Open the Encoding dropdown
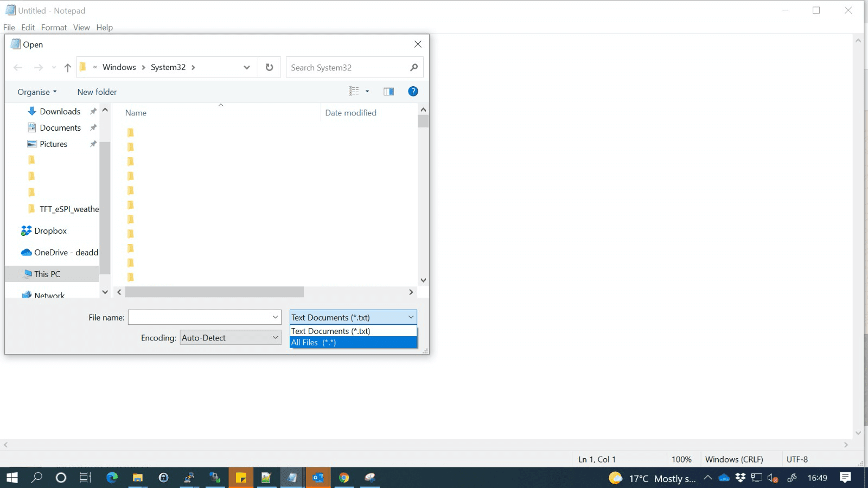 230,337
